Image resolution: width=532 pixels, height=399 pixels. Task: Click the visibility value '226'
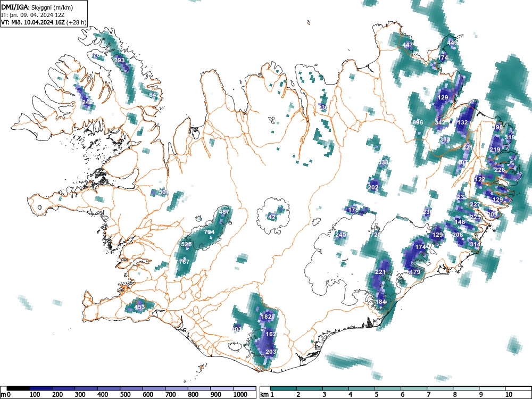coord(500,170)
